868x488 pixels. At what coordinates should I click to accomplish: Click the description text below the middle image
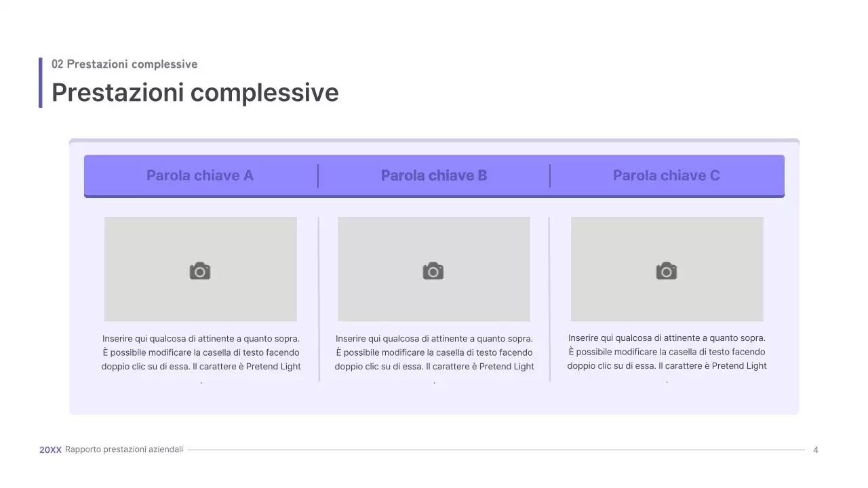[x=434, y=352]
